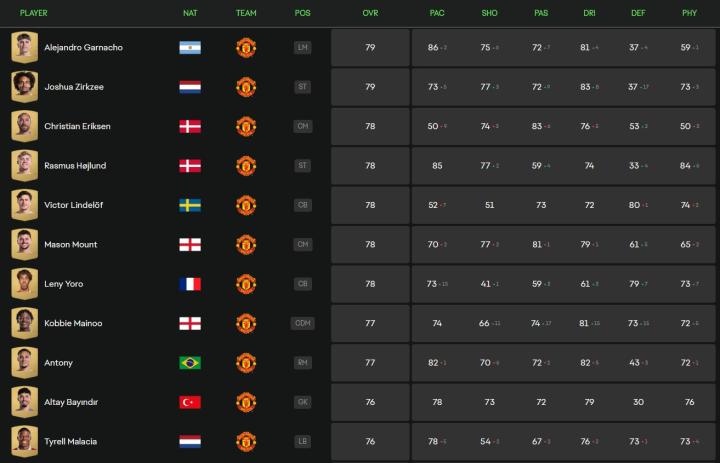720x463 pixels.
Task: Click club crest in Kobbie Mainoo's row
Action: 246,323
